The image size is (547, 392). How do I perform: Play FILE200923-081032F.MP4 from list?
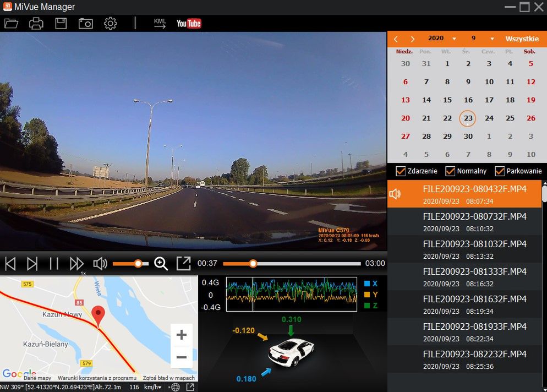click(x=464, y=249)
